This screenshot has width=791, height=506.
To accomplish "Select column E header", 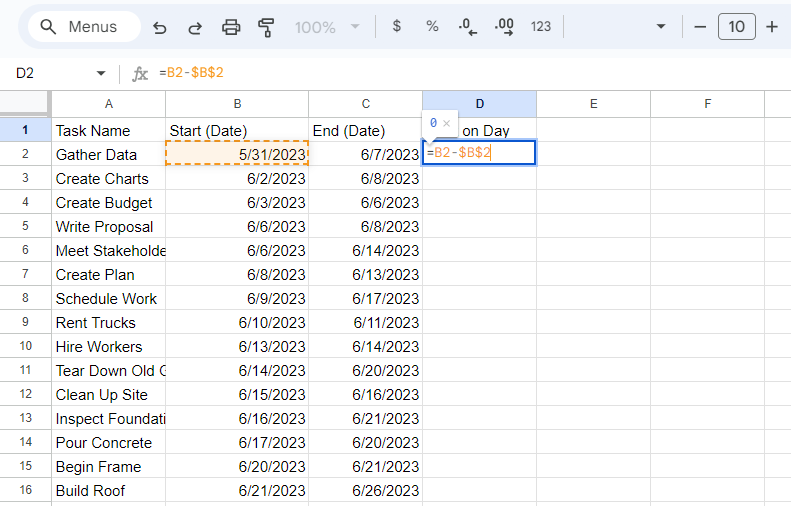I will point(594,104).
